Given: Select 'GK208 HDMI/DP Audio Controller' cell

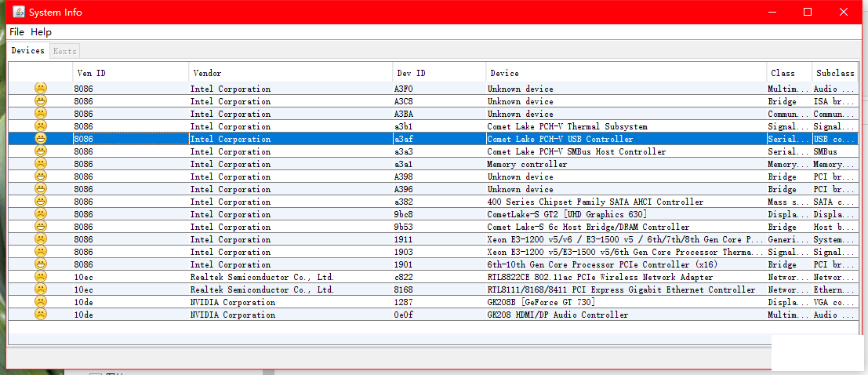Looking at the screenshot, I should click(x=626, y=315).
